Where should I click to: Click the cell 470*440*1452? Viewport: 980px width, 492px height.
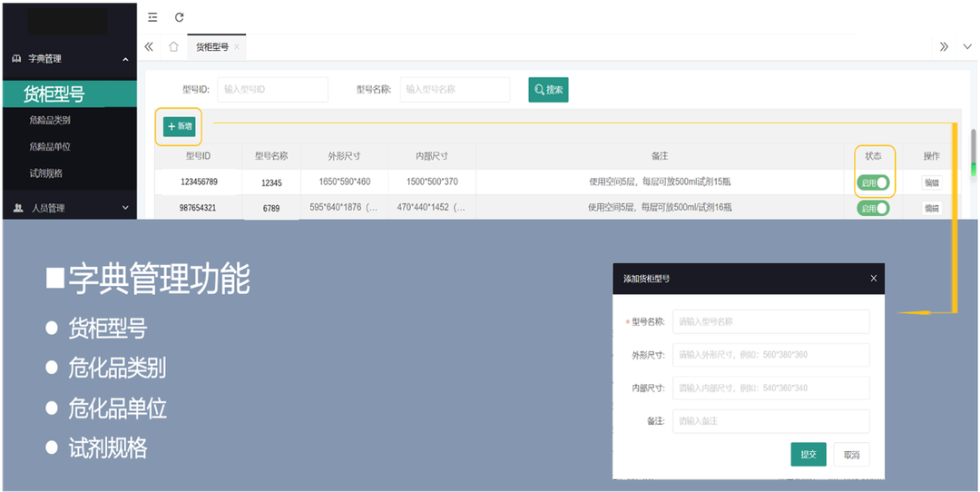432,208
